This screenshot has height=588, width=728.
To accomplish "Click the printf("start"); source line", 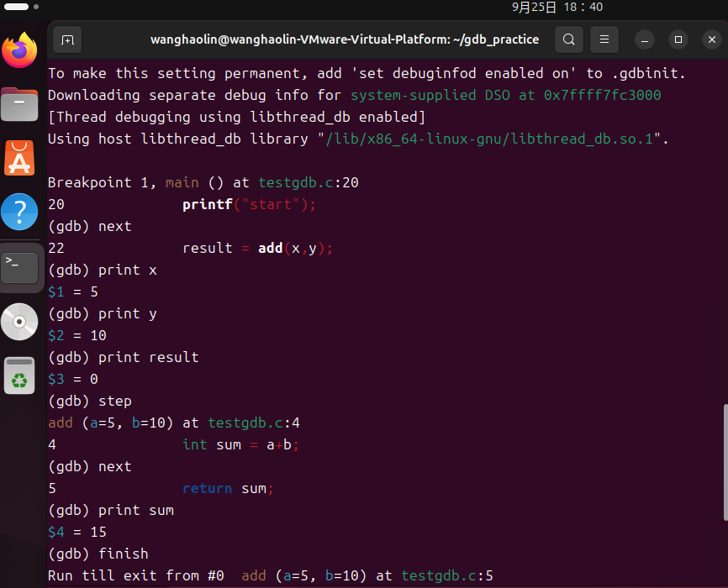I will 250,204.
